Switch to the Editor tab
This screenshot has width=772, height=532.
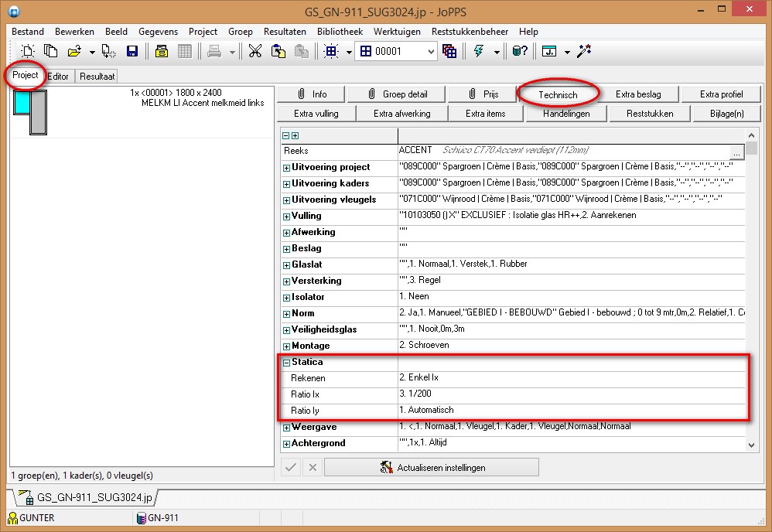click(58, 77)
